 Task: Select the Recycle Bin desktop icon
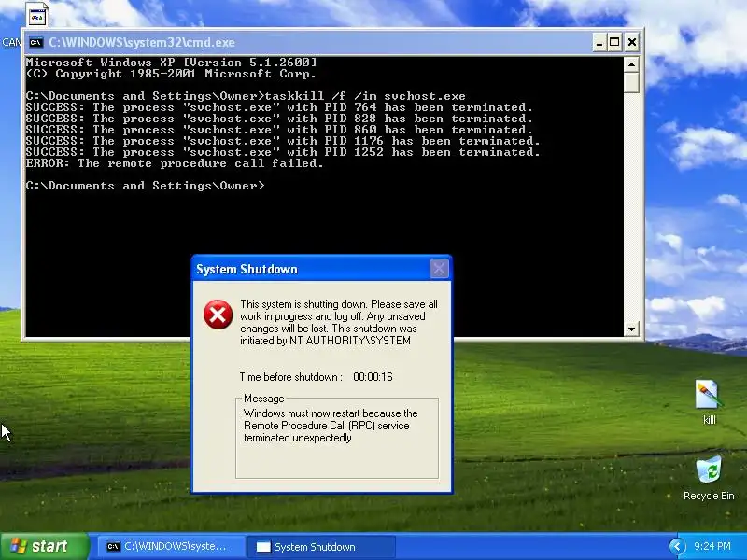coord(709,478)
